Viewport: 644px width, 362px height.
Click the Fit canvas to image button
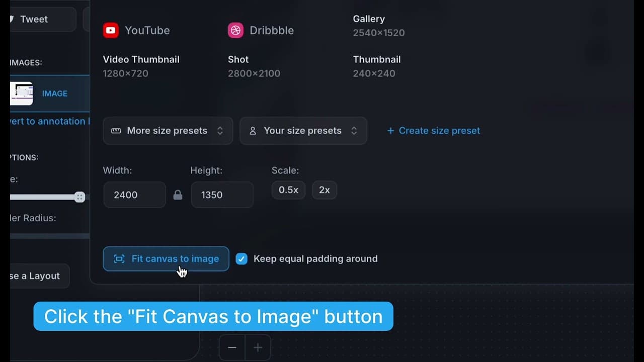[166, 259]
